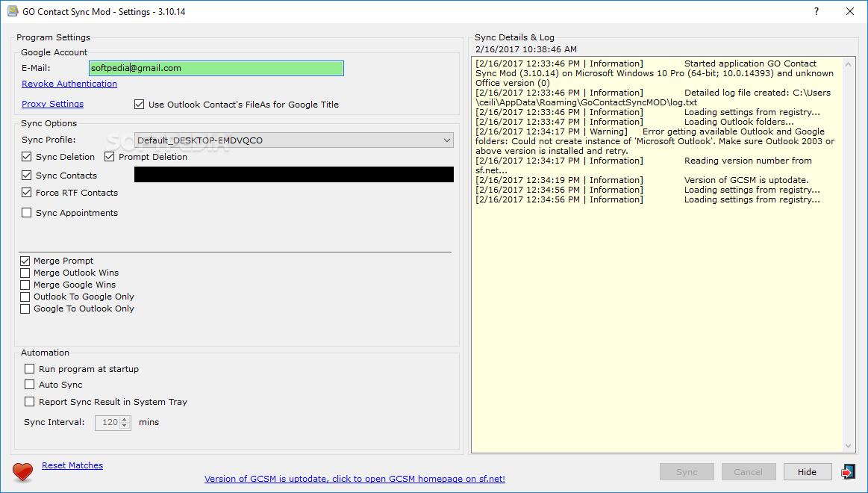Click the log scrollbar up arrow

(x=848, y=64)
